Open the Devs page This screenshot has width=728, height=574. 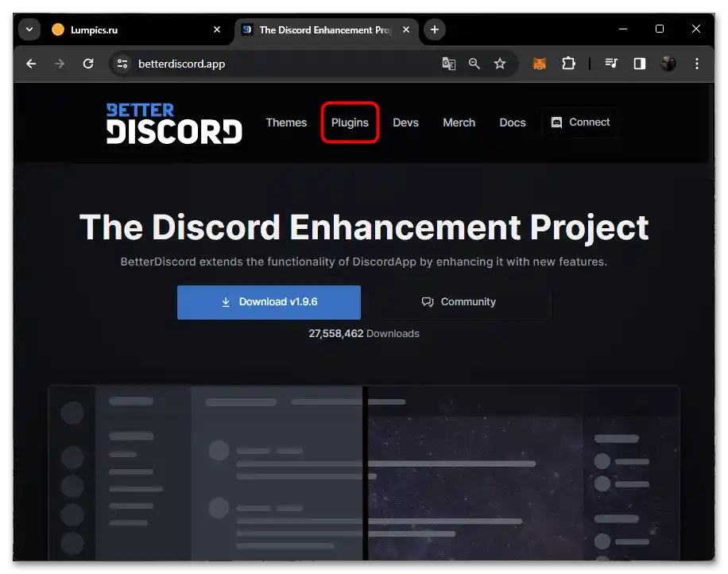406,122
